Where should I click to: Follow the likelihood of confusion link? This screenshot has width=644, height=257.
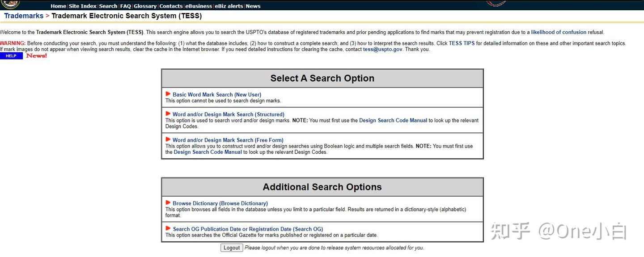(559, 32)
